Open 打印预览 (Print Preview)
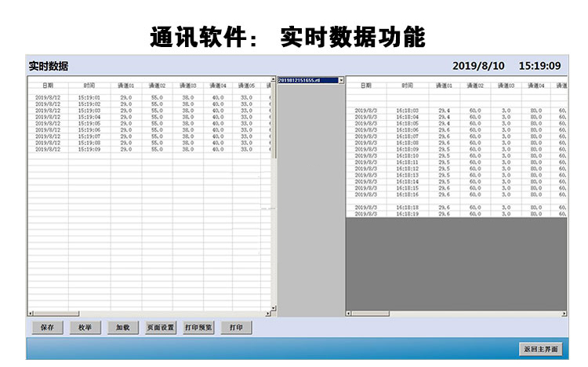The image size is (588, 367). [198, 329]
